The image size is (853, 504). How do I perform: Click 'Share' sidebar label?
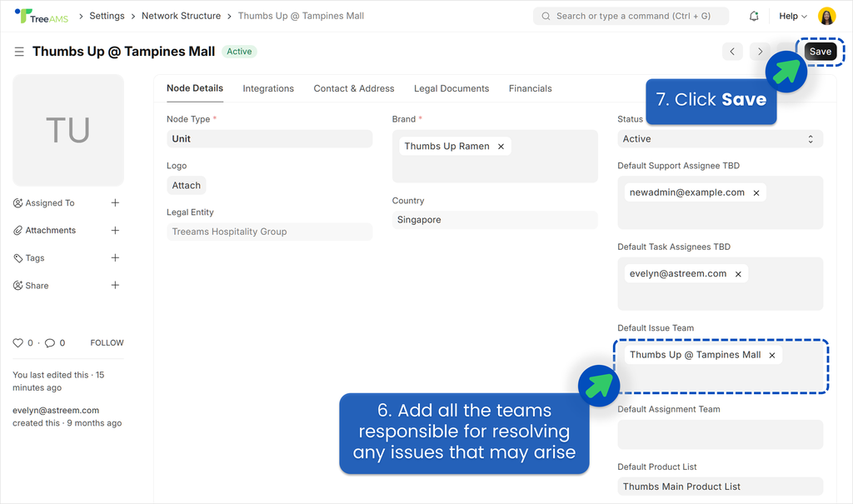pyautogui.click(x=37, y=285)
